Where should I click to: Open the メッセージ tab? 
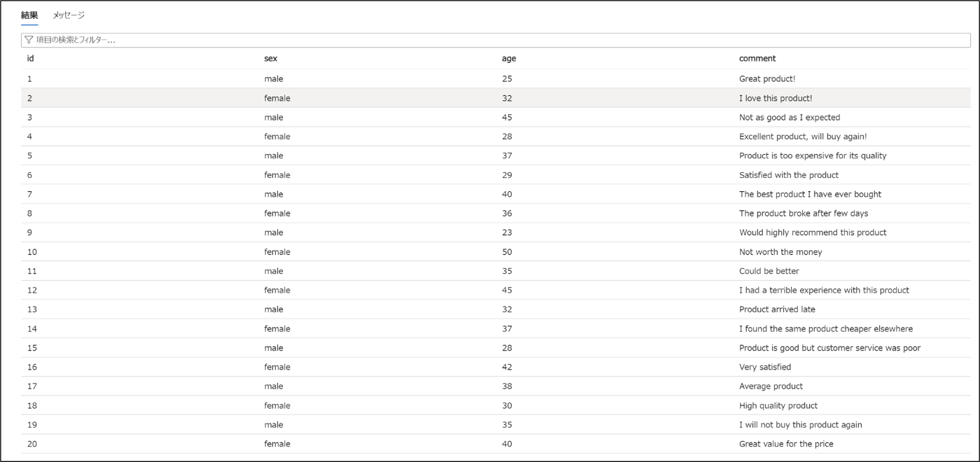[x=69, y=15]
